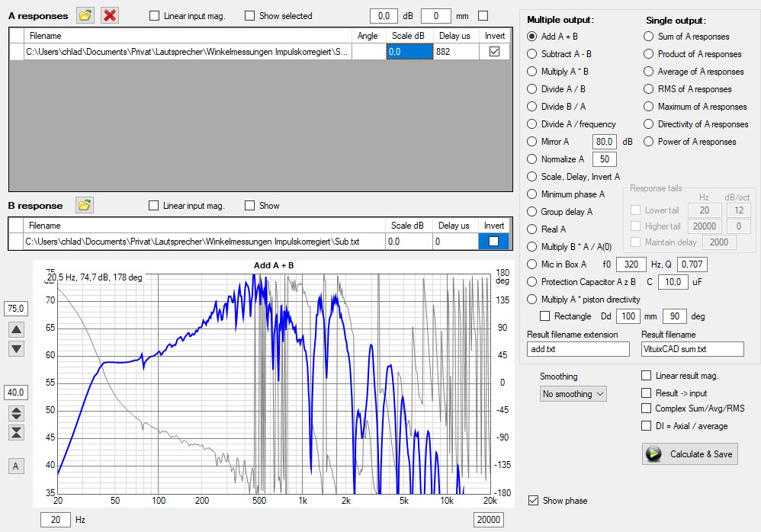The height and width of the screenshot is (532, 761).
Task: Click the chart start frequency field
Action: [56, 520]
